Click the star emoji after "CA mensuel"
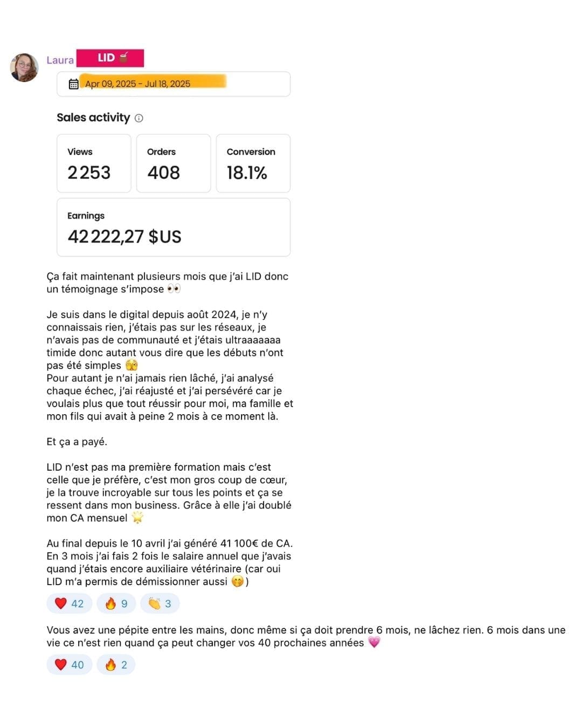This screenshot has width=582, height=728. (138, 518)
